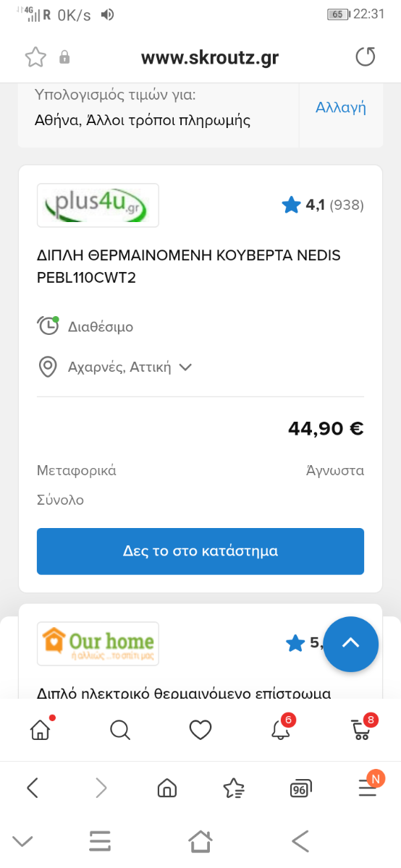Go to browser home page icon
This screenshot has width=401, height=868.
(x=167, y=788)
